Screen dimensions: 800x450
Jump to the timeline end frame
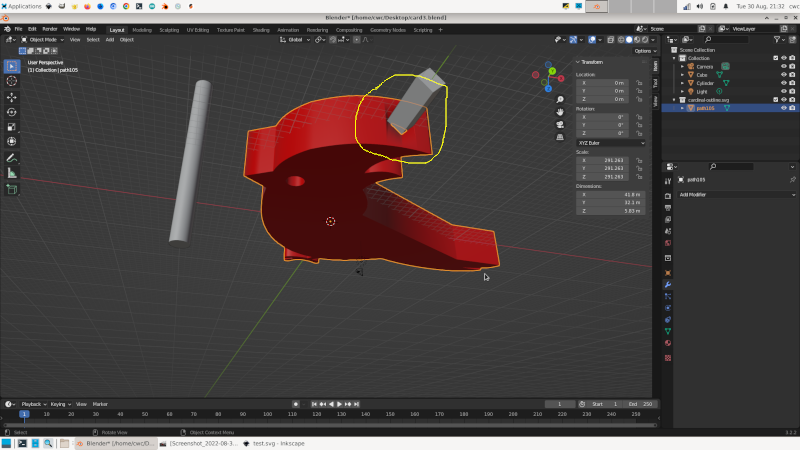point(357,404)
